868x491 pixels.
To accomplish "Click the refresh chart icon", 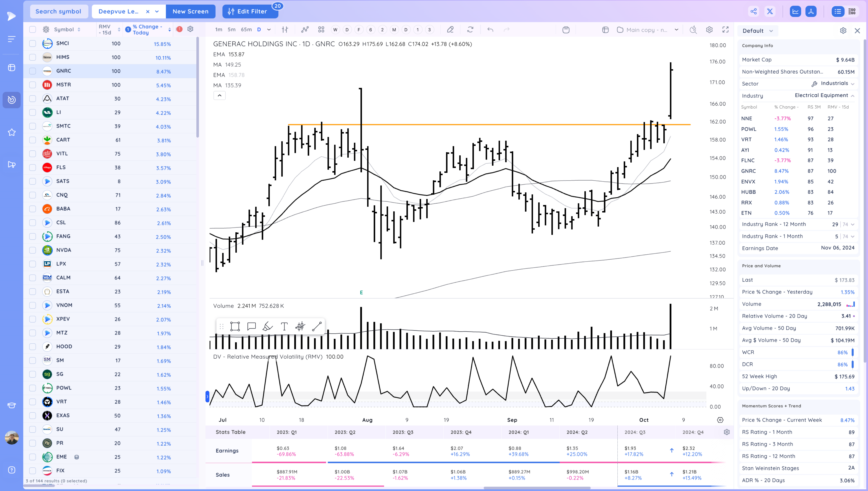I will click(470, 30).
